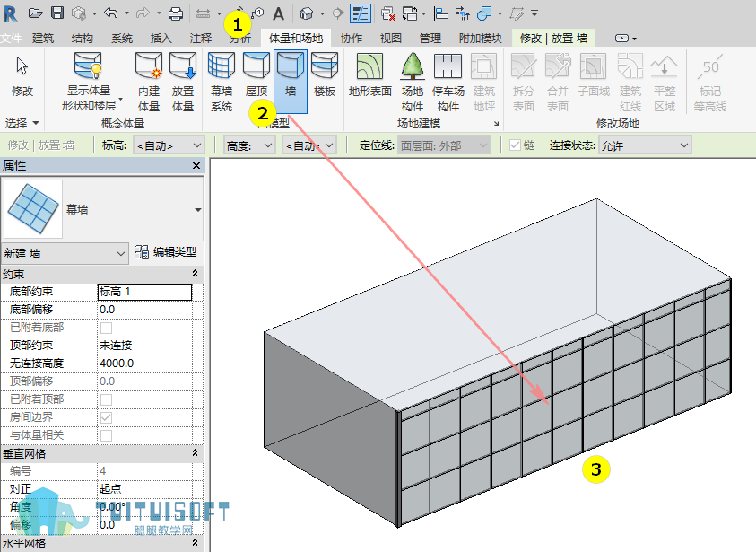
Task: Save the project with the floppy disk icon
Action: point(57,13)
